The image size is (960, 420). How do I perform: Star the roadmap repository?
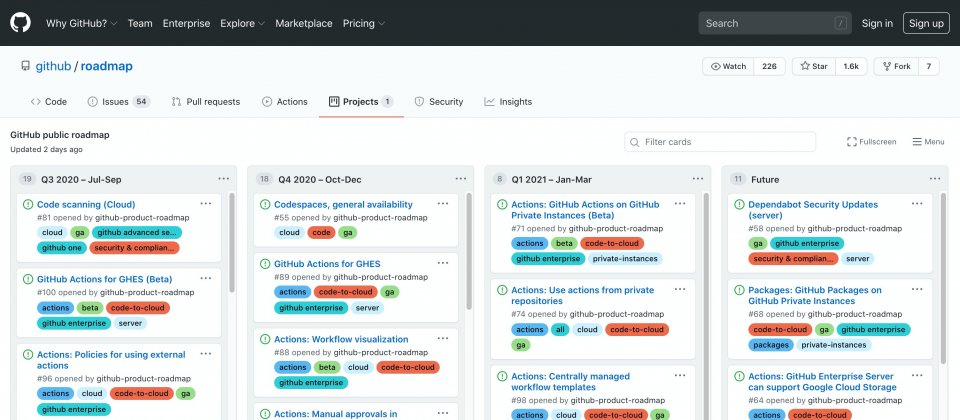pos(814,66)
